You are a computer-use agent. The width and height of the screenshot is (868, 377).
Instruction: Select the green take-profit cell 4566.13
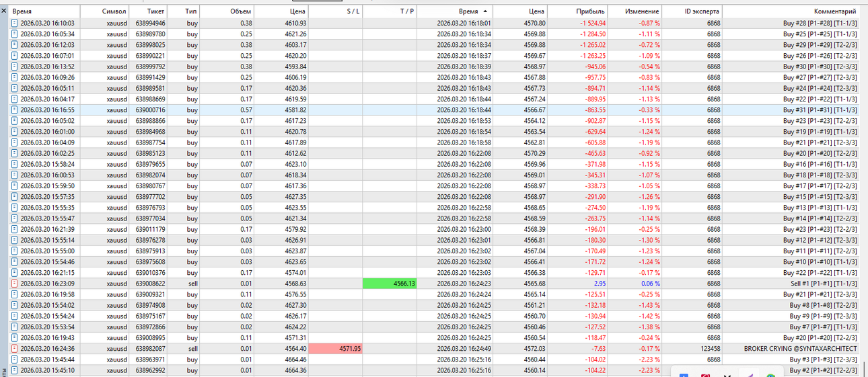[x=390, y=284]
